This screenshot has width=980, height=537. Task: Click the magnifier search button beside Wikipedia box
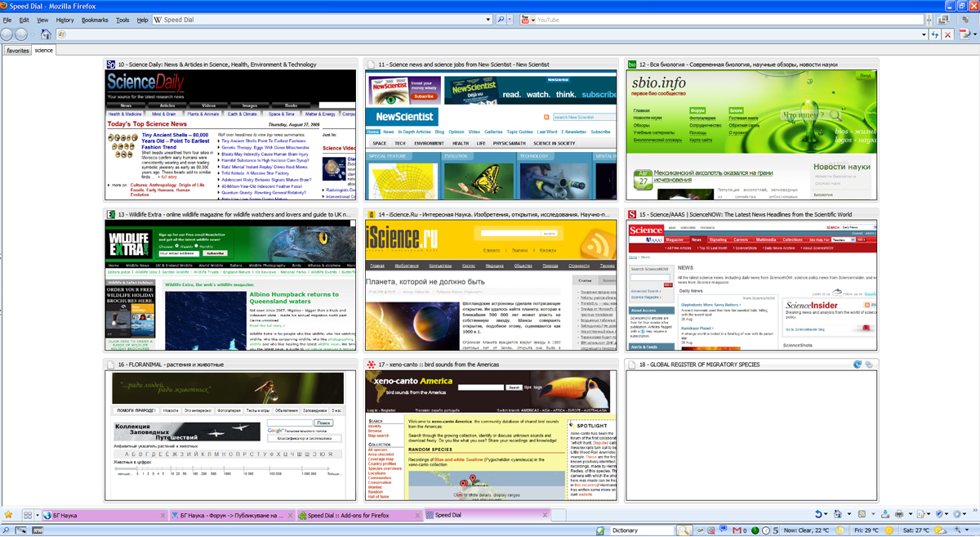coord(501,20)
